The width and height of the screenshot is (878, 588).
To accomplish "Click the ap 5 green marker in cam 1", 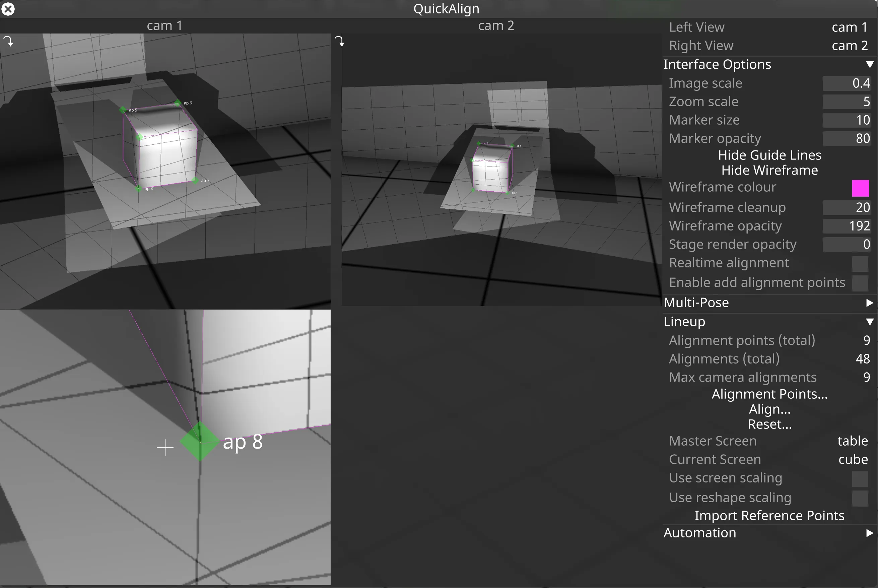I will coord(123,110).
